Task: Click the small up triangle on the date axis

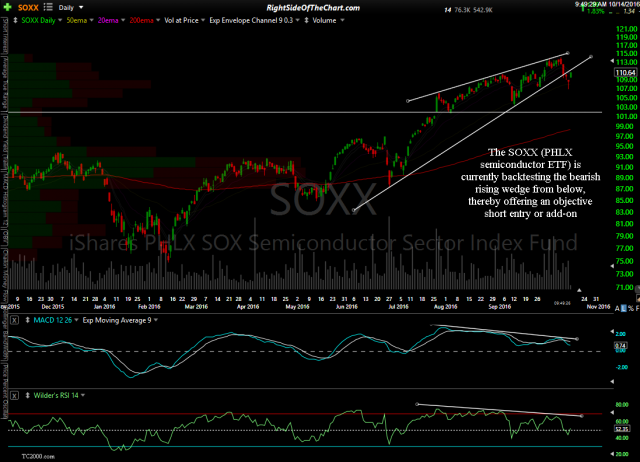Action: click(579, 290)
